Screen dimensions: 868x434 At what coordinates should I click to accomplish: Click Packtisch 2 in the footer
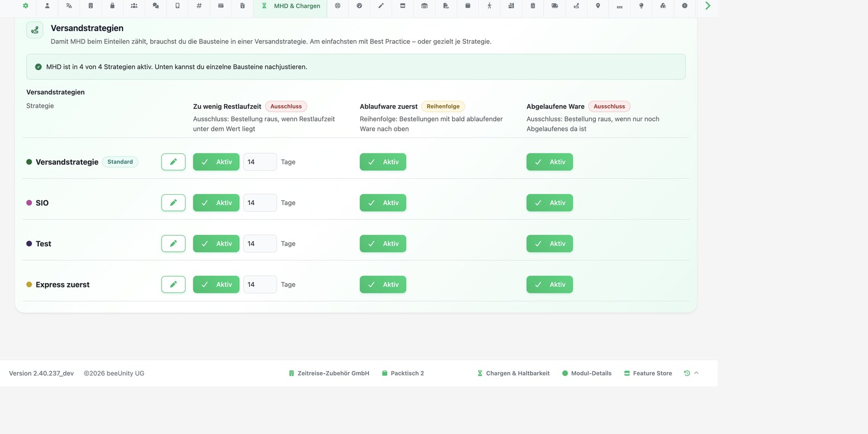point(403,373)
